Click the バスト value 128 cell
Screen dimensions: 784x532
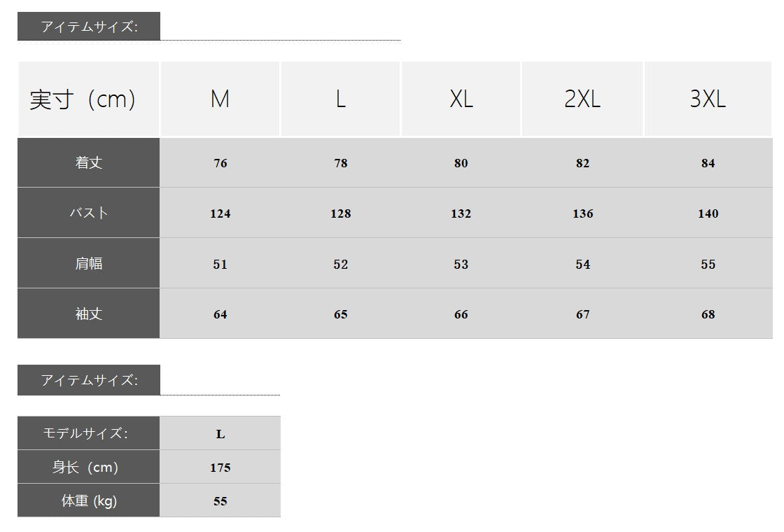(340, 213)
